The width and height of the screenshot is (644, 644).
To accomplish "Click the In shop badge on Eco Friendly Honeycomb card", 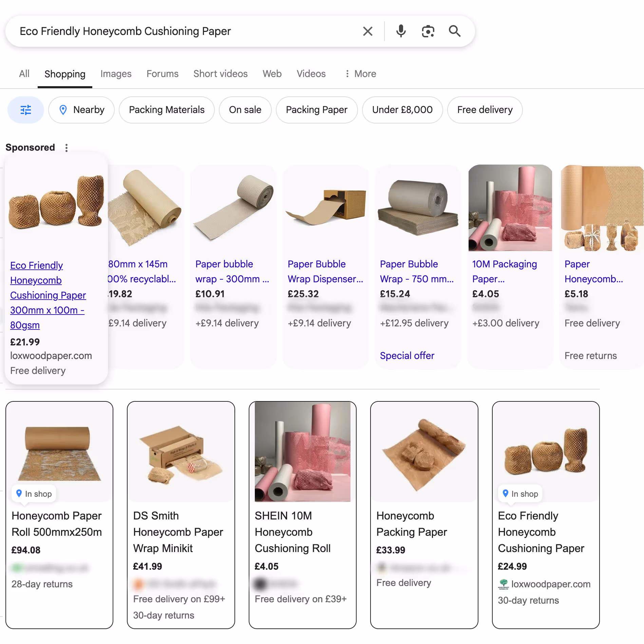I will coord(519,494).
